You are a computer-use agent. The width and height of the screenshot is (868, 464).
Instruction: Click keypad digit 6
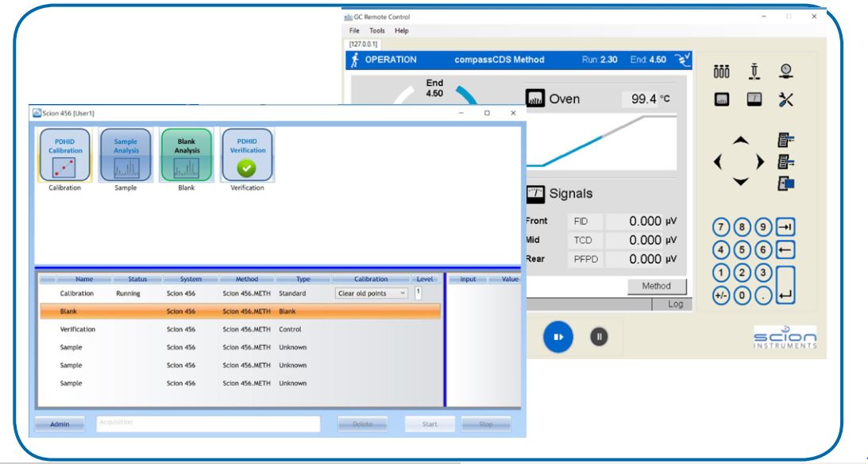coord(763,249)
